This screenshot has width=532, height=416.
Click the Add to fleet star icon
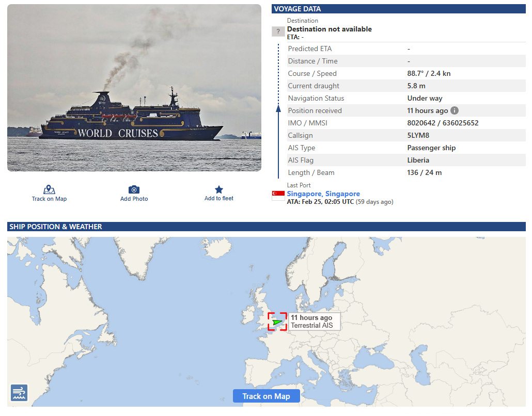[219, 189]
